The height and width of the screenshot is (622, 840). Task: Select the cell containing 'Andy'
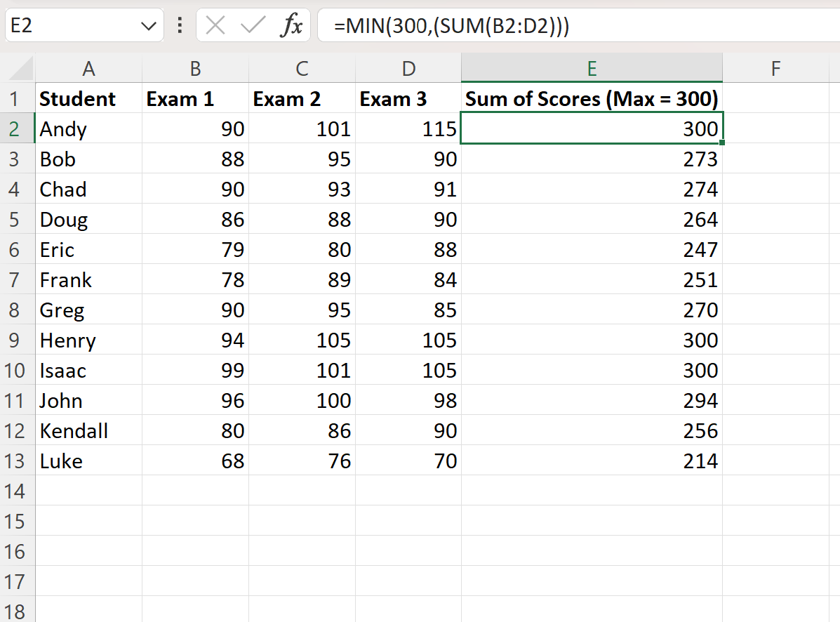coord(88,128)
